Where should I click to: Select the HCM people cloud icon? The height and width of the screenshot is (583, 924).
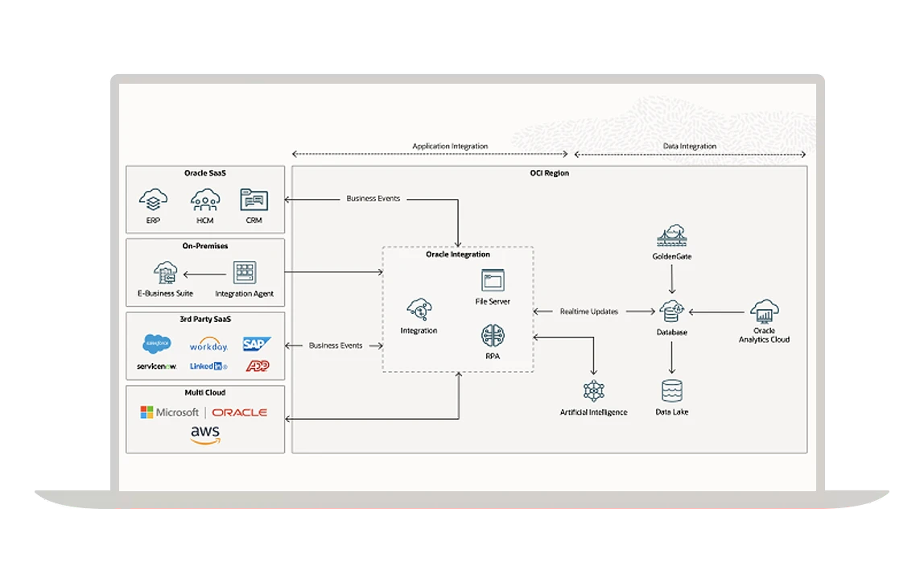tap(204, 200)
